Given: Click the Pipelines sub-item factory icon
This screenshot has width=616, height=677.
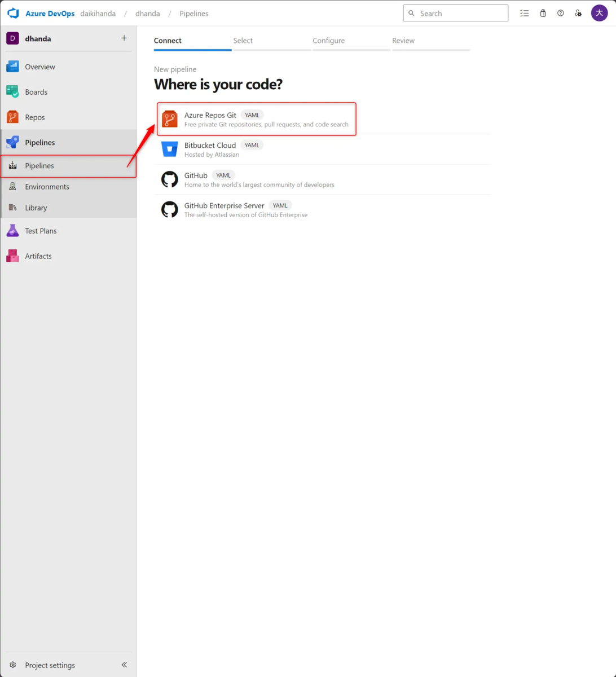Looking at the screenshot, I should click(12, 166).
